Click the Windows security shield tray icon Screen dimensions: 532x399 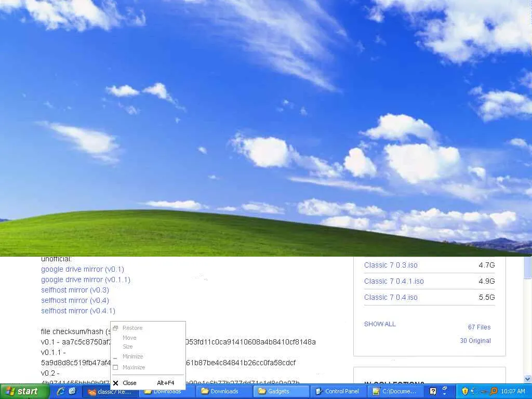(465, 391)
